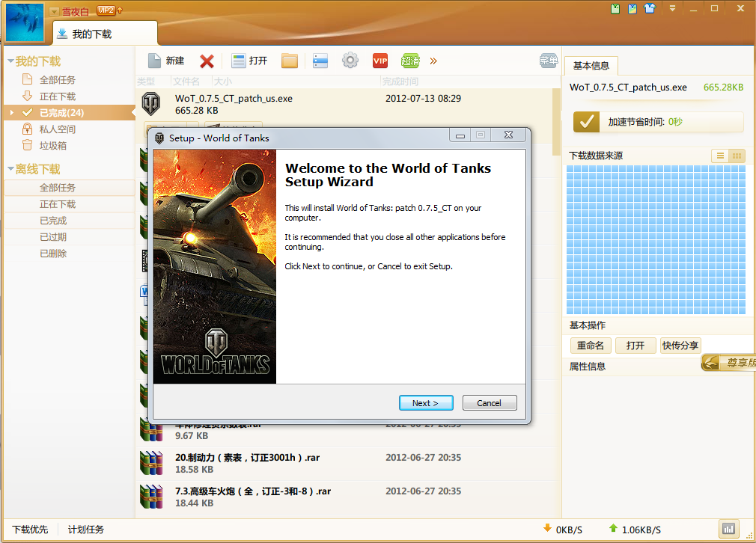This screenshot has width=756, height=543.
Task: Open title bar dropdown menu arrow
Action: click(x=672, y=9)
